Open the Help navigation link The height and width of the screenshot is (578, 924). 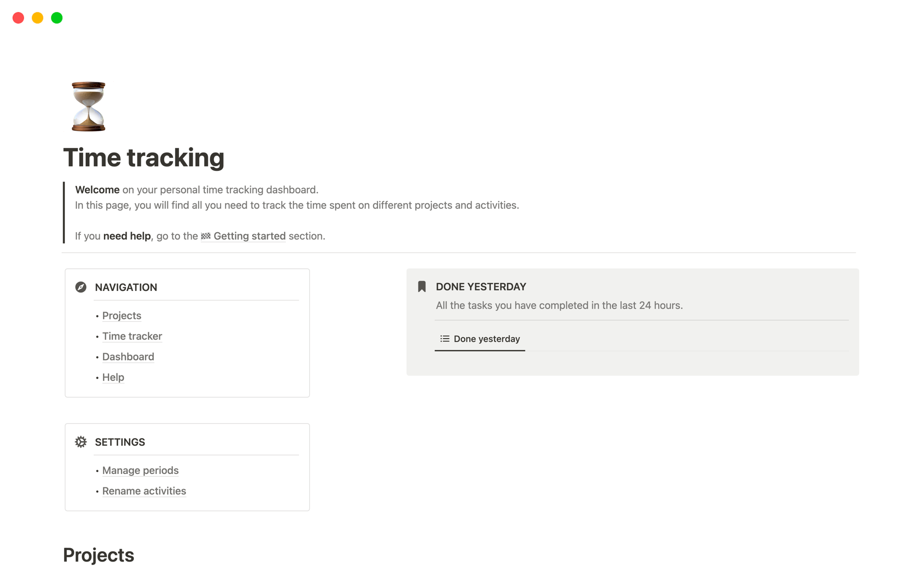(113, 377)
